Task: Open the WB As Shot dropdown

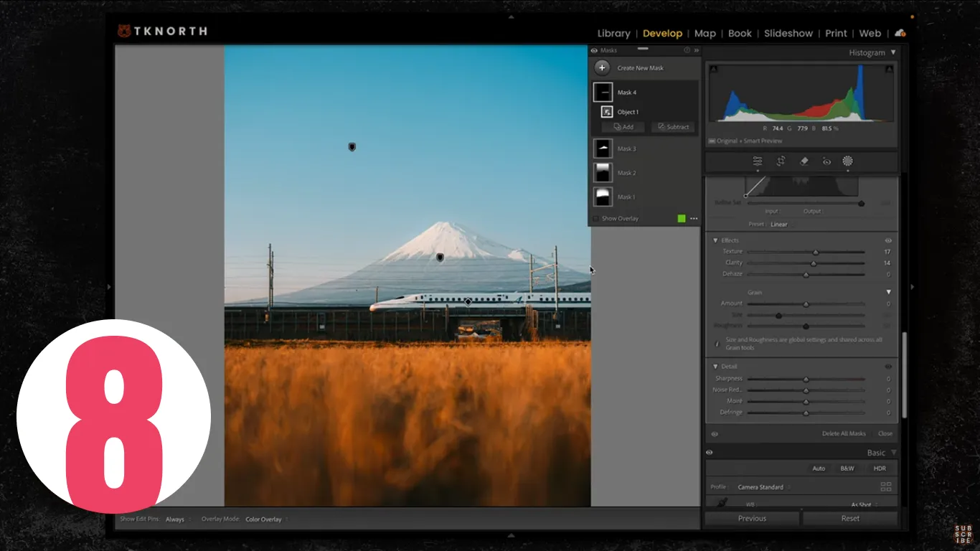Action: click(x=863, y=504)
